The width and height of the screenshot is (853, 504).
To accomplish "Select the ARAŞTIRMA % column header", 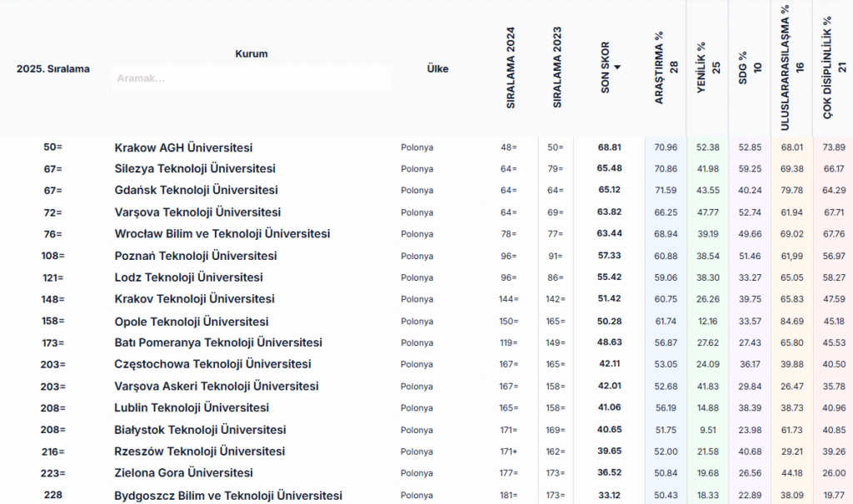I will (666, 68).
